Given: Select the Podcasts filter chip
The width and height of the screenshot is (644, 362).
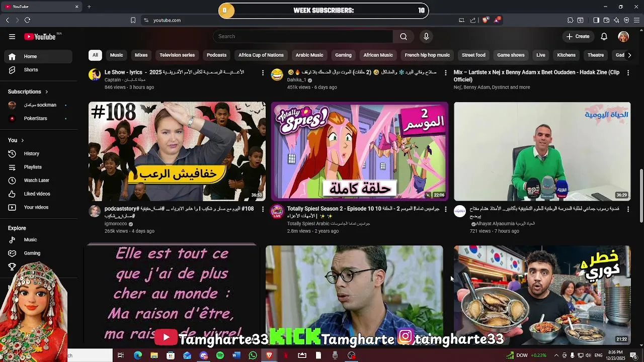Looking at the screenshot, I should pyautogui.click(x=216, y=55).
